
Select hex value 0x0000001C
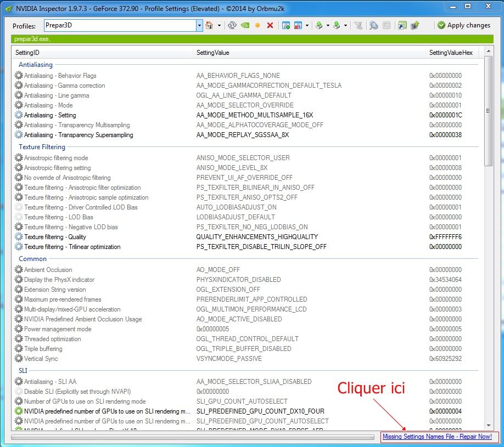[445, 115]
